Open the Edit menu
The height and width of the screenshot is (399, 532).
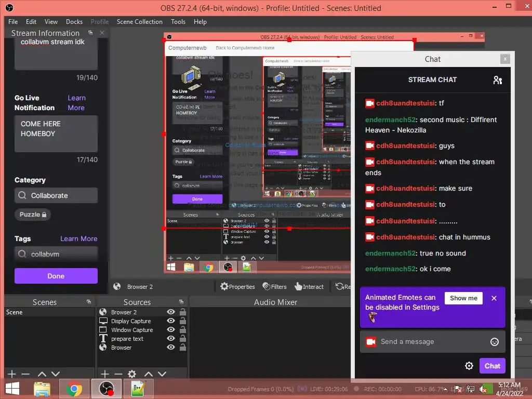point(31,22)
